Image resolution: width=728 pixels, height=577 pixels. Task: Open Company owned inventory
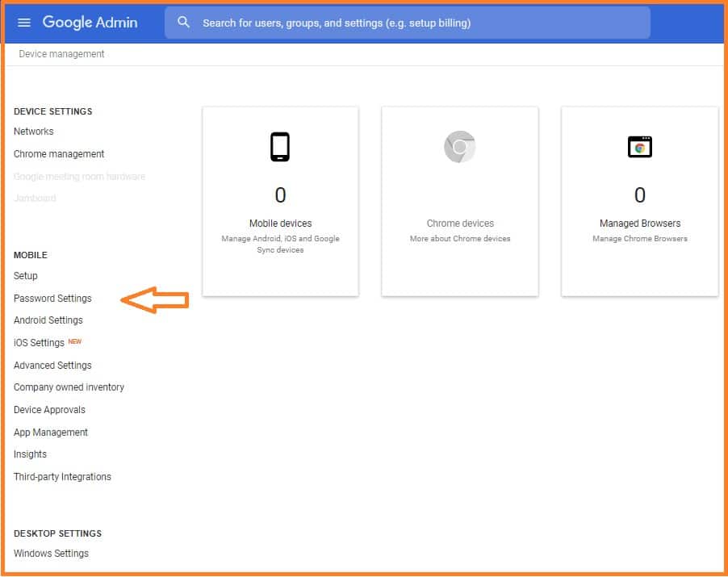coord(69,387)
